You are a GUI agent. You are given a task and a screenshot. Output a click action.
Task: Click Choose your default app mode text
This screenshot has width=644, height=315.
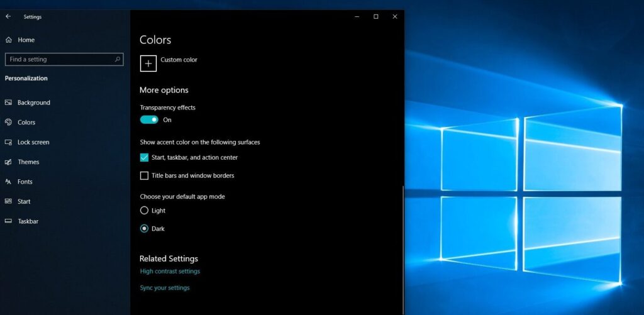coord(182,196)
